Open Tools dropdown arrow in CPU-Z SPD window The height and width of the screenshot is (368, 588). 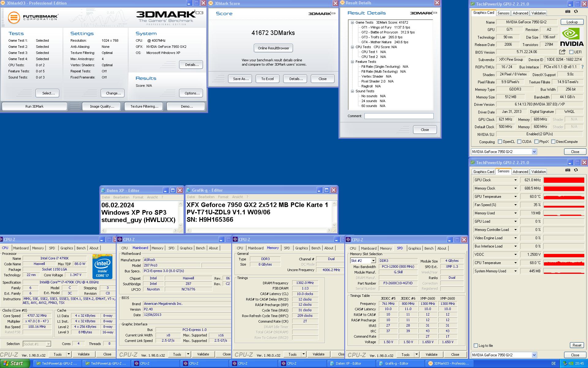tap(417, 355)
